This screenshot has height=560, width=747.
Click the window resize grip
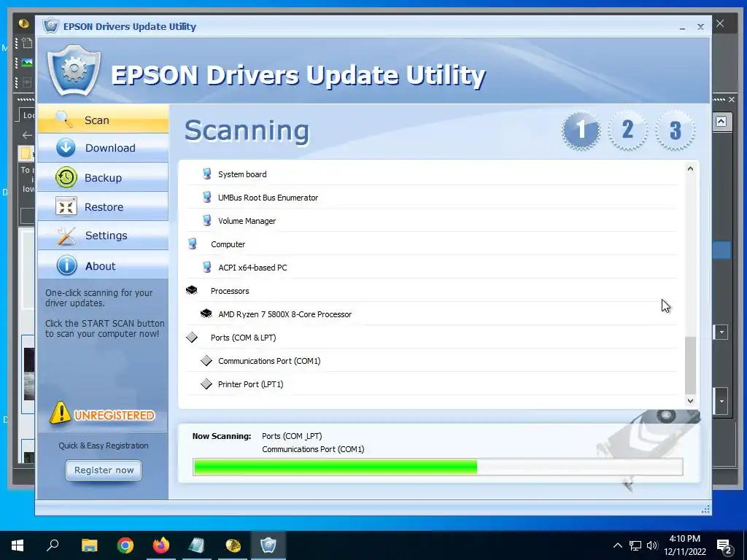click(x=705, y=510)
